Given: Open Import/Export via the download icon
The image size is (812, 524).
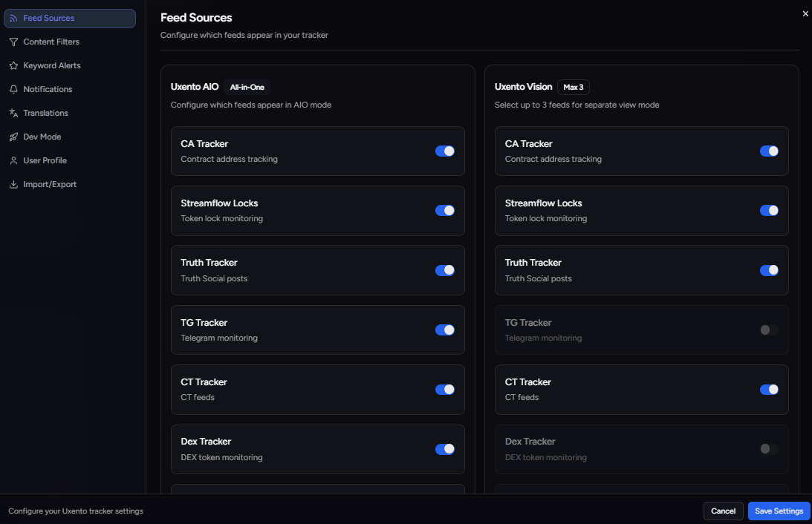Looking at the screenshot, I should click(13, 184).
